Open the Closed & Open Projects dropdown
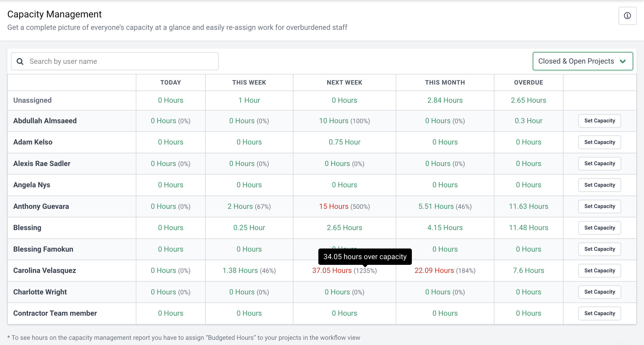Image resolution: width=644 pixels, height=345 pixels. [x=583, y=61]
